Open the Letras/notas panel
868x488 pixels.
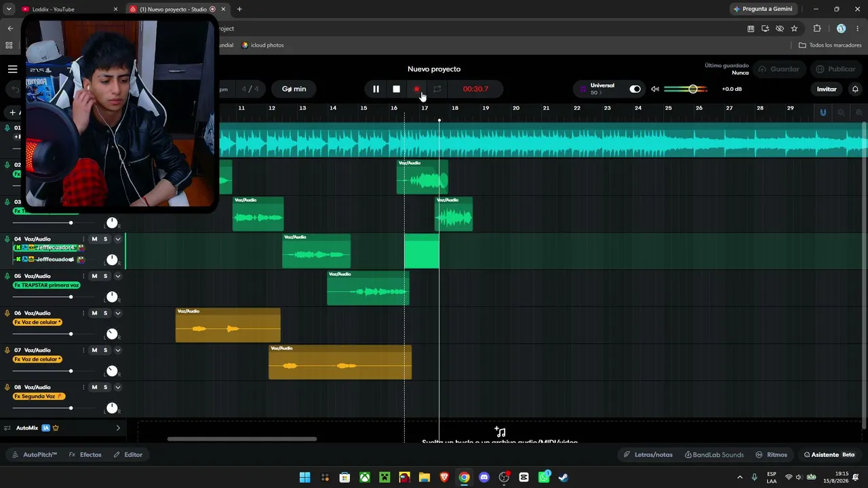pyautogui.click(x=648, y=455)
